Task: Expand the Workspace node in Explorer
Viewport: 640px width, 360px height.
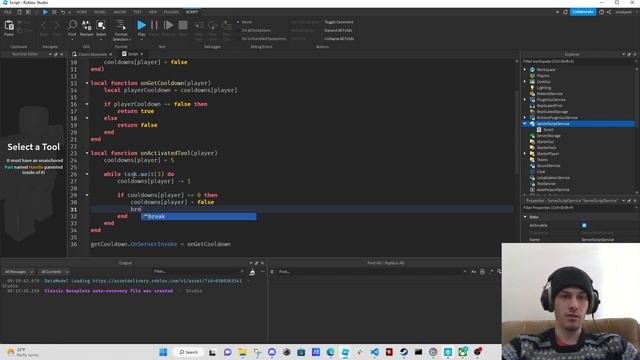Action: [x=525, y=70]
